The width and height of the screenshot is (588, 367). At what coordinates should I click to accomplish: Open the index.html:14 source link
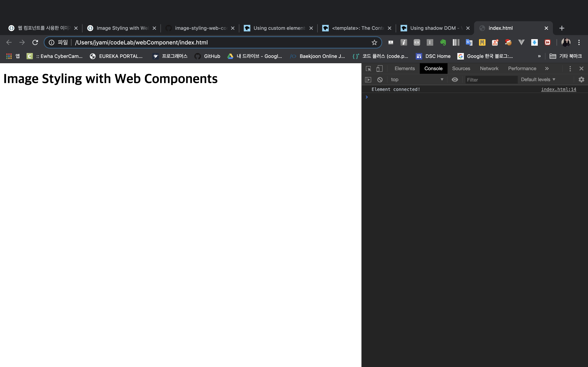[558, 89]
